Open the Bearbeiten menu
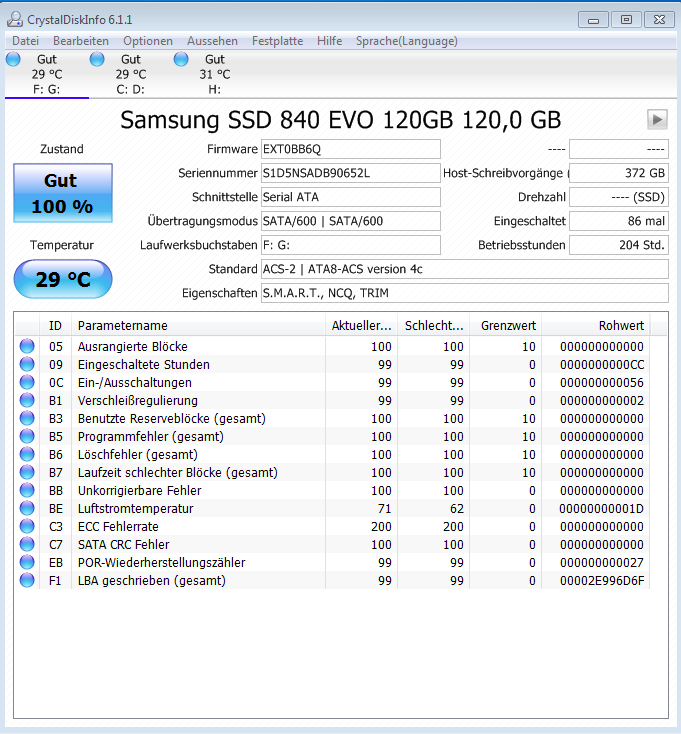This screenshot has height=734, width=681. coord(81,41)
